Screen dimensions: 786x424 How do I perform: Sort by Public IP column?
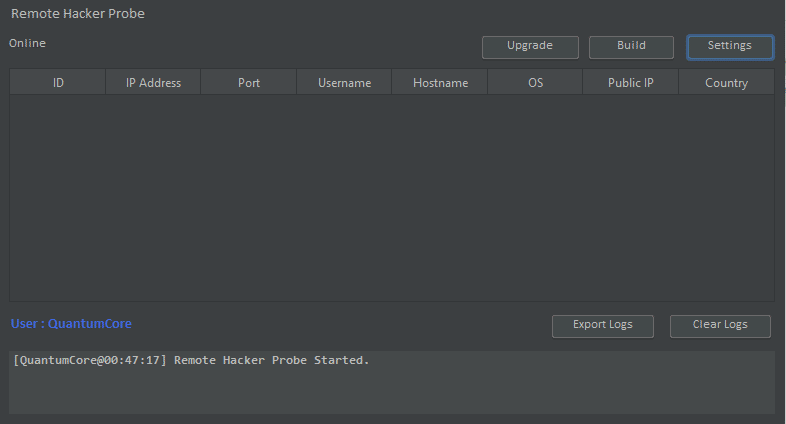pyautogui.click(x=630, y=83)
